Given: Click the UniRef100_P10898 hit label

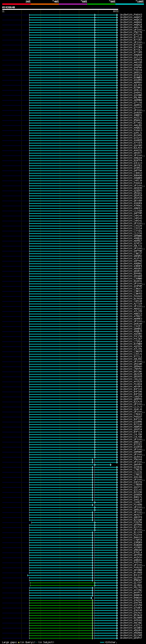Looking at the screenshot, I should [131, 504].
